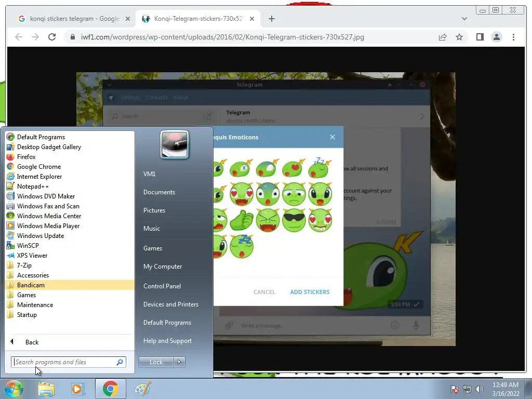Screen dimensions: 532x399
Task: Open network icon in system tray
Action: [x=467, y=389]
